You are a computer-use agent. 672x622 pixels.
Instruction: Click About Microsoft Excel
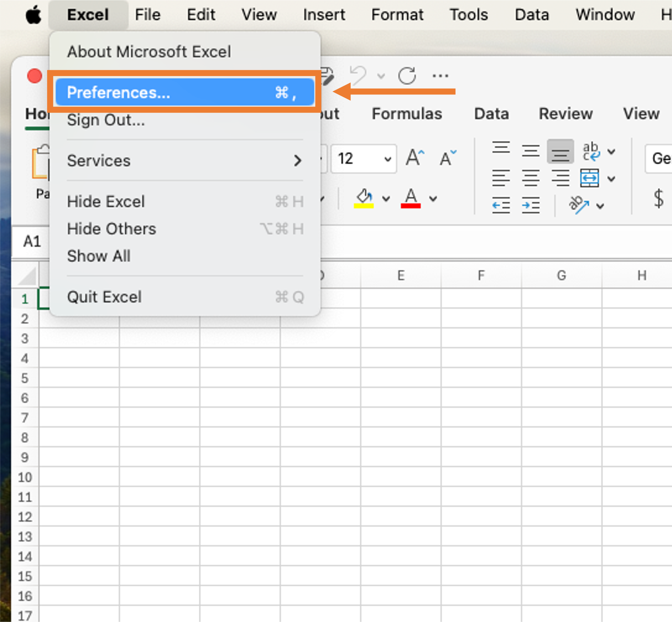click(149, 52)
